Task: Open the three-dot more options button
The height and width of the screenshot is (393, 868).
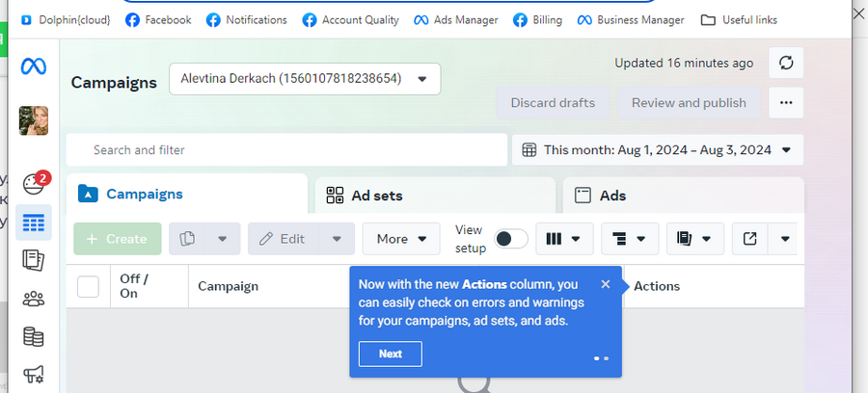Action: (x=786, y=103)
